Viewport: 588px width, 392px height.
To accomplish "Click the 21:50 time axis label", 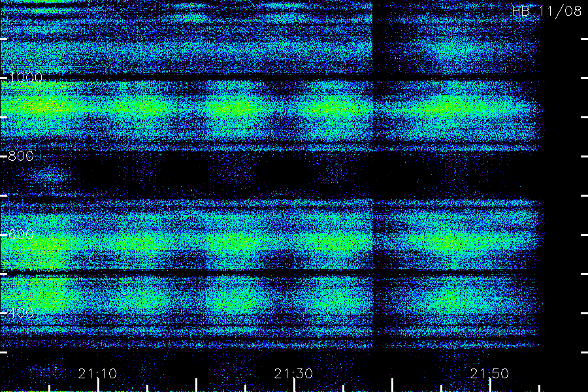I will pyautogui.click(x=489, y=374).
